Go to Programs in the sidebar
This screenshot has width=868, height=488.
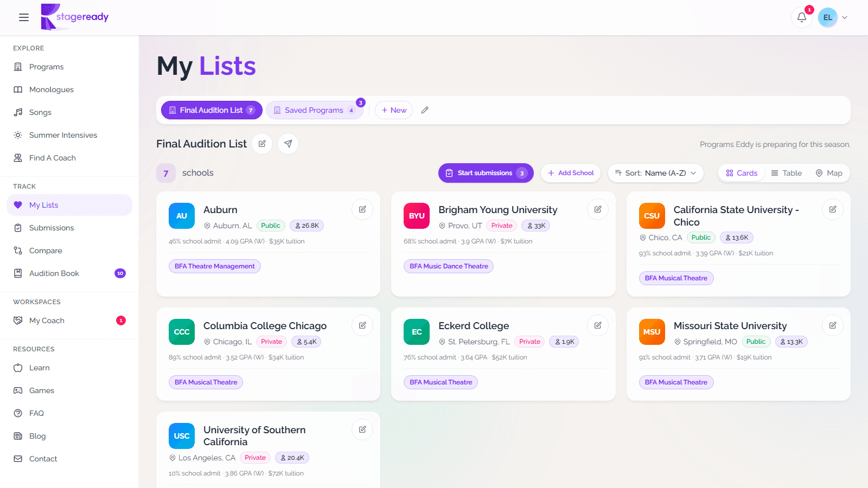tap(69, 67)
